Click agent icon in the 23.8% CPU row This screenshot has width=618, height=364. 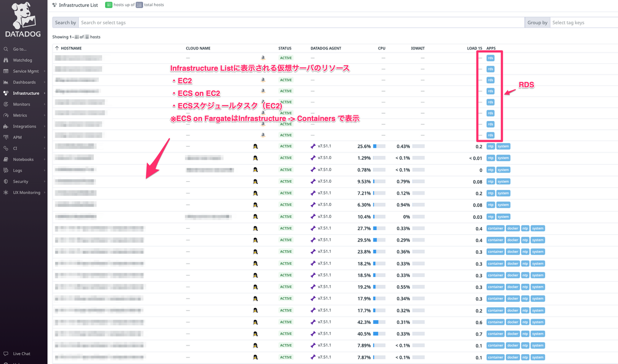pyautogui.click(x=313, y=252)
